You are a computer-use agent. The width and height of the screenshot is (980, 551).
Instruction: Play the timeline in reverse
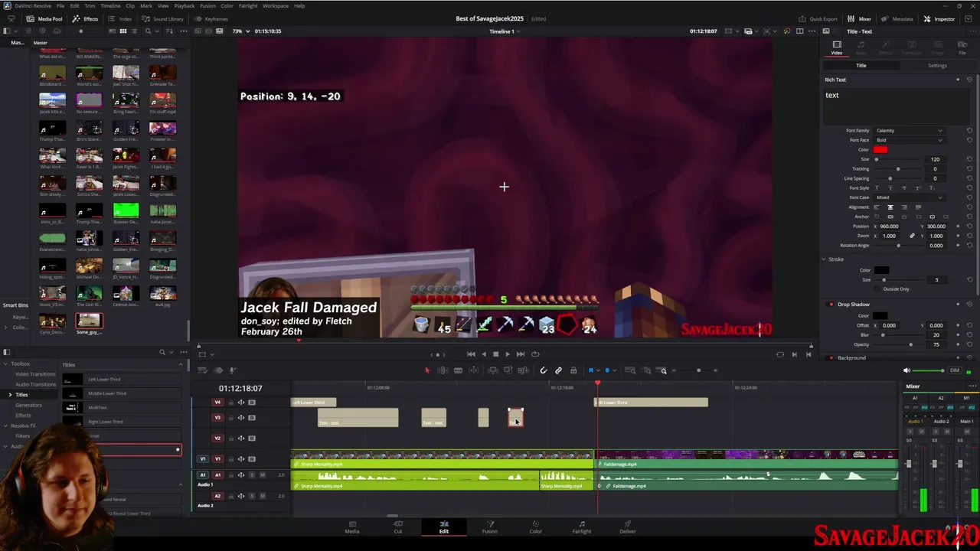click(483, 354)
